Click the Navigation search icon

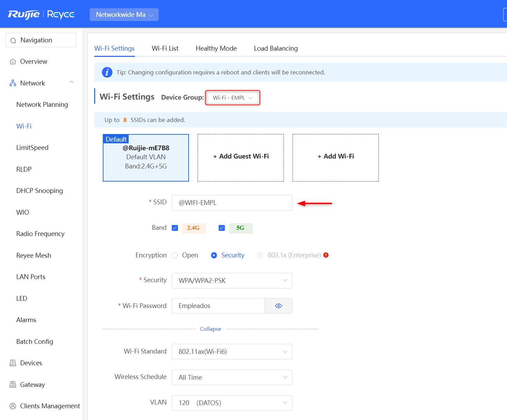tap(13, 40)
